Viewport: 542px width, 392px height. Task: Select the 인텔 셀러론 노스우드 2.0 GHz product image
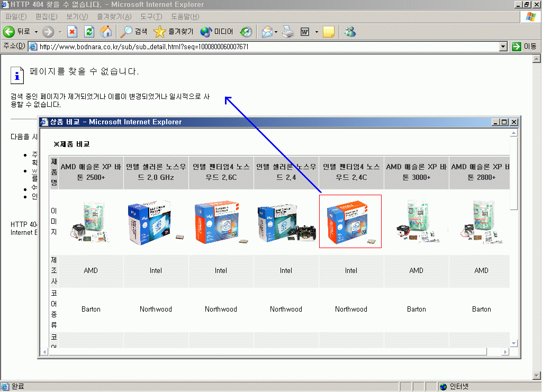pos(156,221)
